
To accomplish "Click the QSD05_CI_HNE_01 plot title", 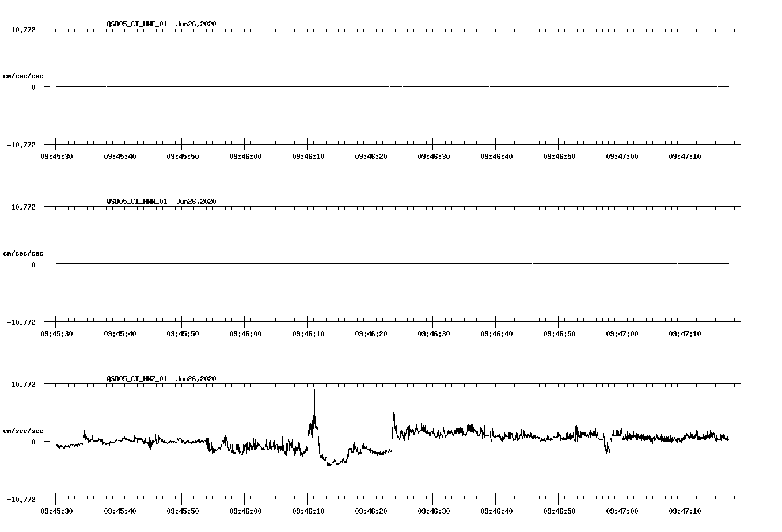I will [x=136, y=24].
